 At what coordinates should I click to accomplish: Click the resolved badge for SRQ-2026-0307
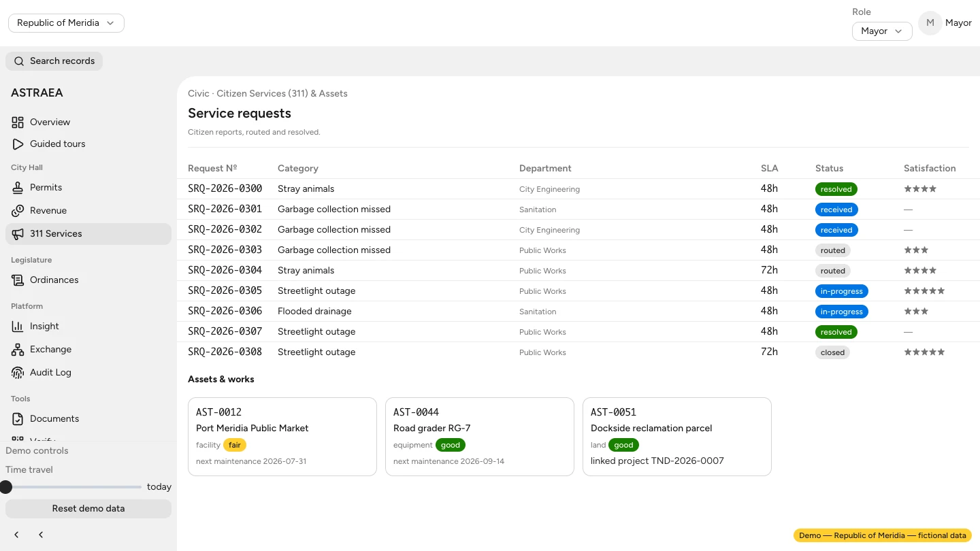click(836, 332)
